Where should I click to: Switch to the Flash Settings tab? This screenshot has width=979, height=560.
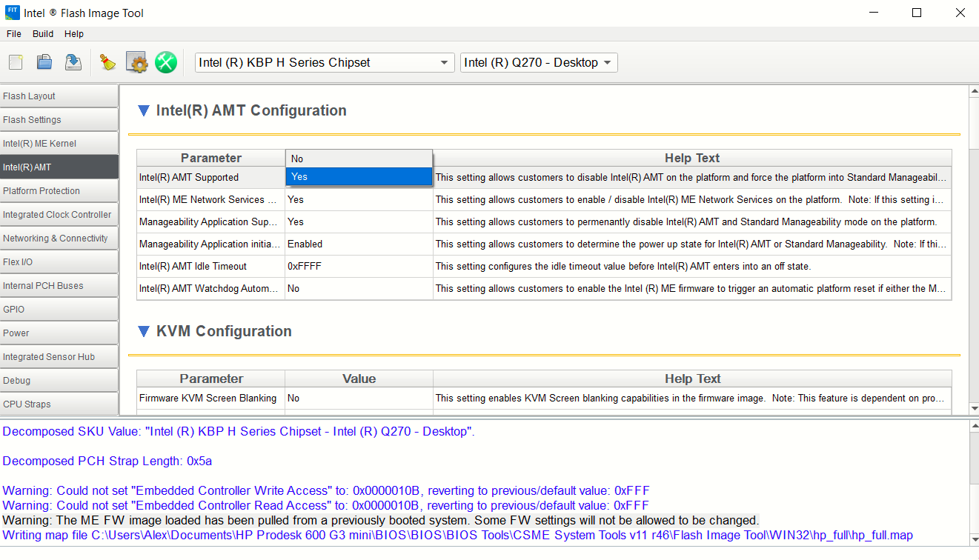click(x=59, y=120)
